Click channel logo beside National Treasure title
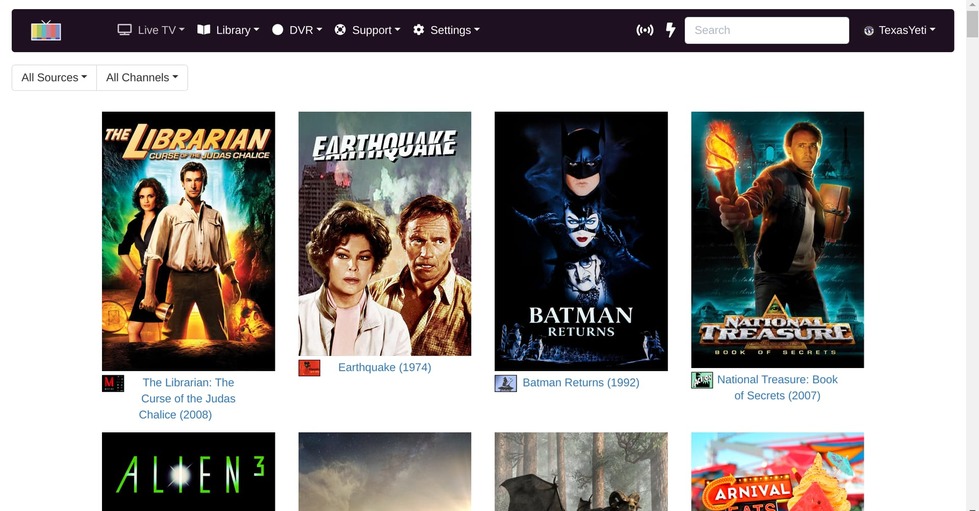 click(x=702, y=380)
